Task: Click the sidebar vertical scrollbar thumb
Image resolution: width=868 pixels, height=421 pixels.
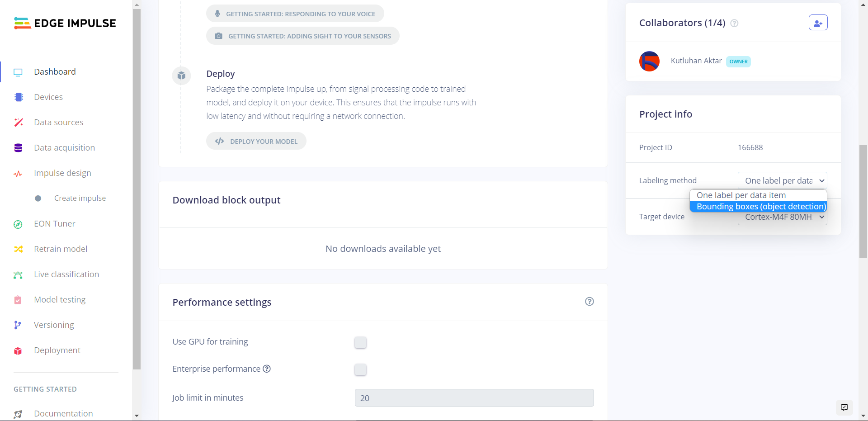Action: click(137, 189)
